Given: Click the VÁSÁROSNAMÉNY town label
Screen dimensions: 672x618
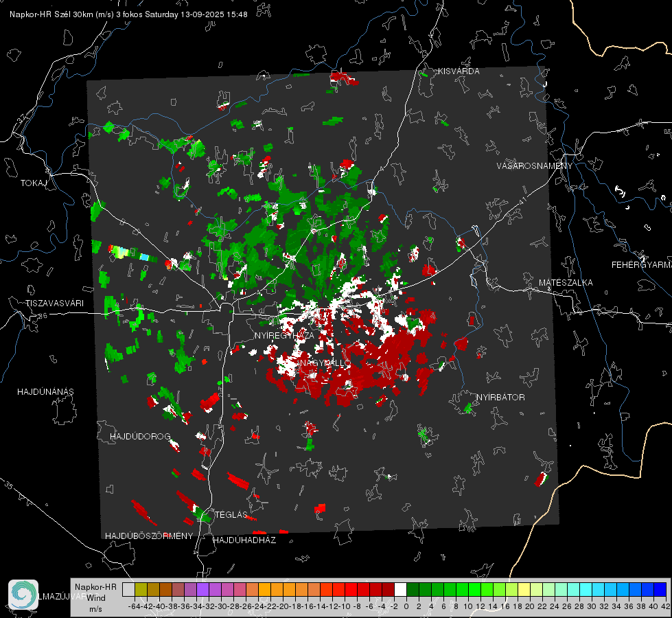Looking at the screenshot, I should point(535,166).
